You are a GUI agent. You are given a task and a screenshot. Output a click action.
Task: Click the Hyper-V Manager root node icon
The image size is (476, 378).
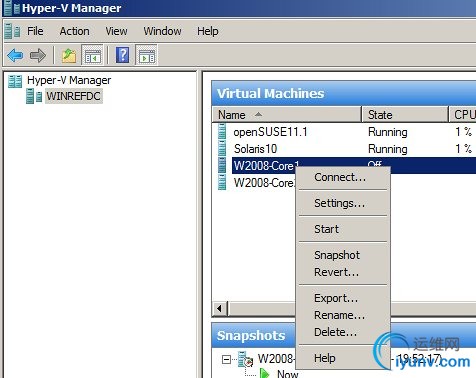[15, 81]
